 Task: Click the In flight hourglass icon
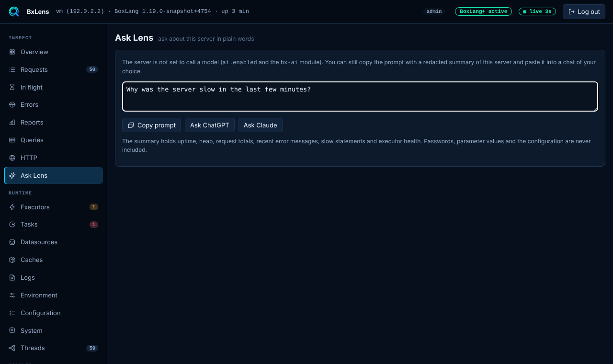[x=12, y=87]
